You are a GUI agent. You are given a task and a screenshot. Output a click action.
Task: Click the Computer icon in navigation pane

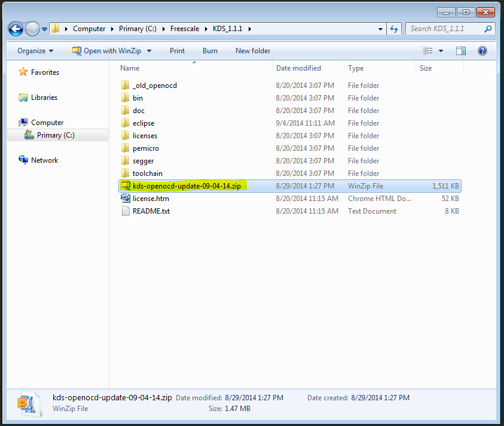23,122
